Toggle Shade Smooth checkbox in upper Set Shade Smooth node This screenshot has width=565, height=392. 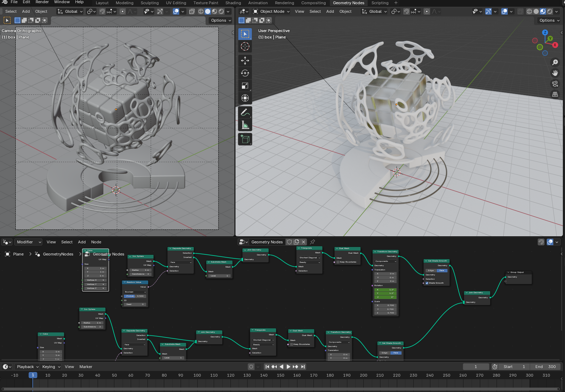[427, 283]
